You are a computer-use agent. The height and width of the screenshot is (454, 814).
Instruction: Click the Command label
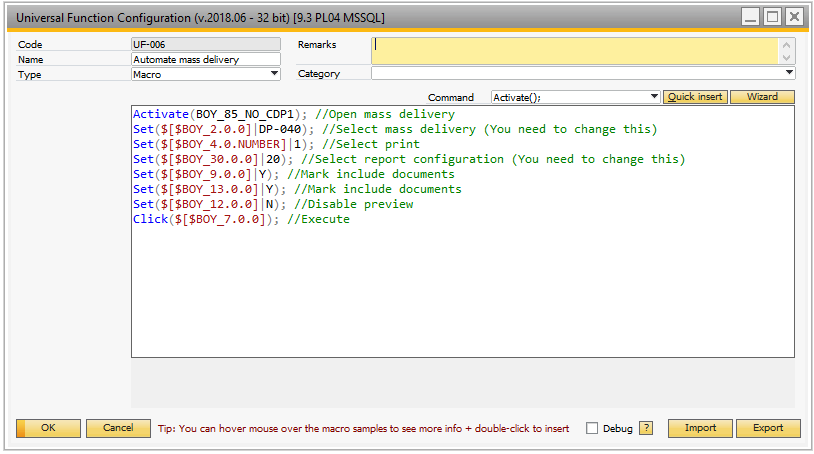(x=451, y=98)
